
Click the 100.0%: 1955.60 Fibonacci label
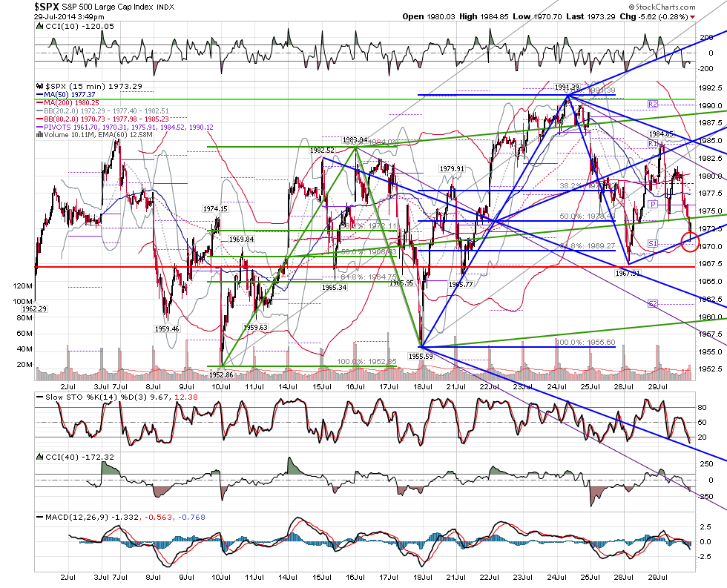tap(585, 342)
